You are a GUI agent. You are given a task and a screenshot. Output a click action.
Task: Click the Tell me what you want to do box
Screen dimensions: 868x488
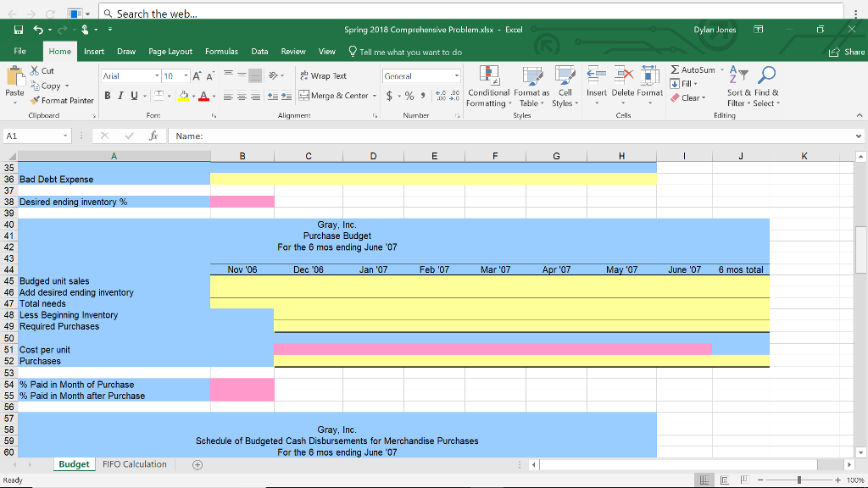click(x=406, y=52)
